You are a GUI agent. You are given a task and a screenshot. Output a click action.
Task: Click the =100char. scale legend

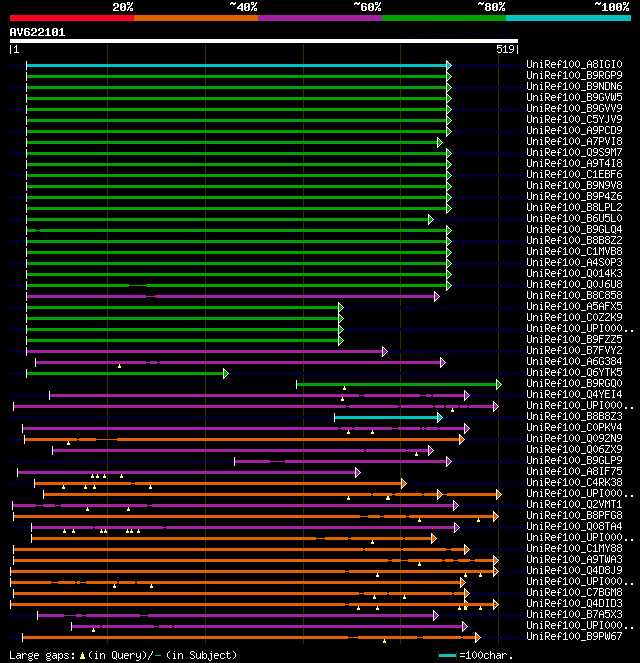(x=476, y=655)
